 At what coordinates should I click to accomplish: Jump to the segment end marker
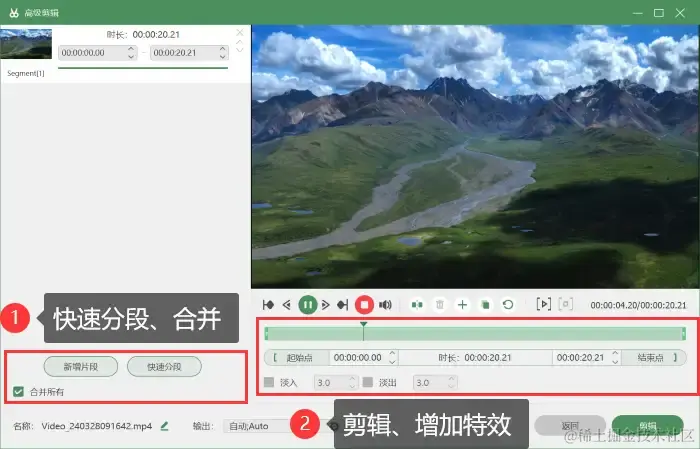(343, 305)
